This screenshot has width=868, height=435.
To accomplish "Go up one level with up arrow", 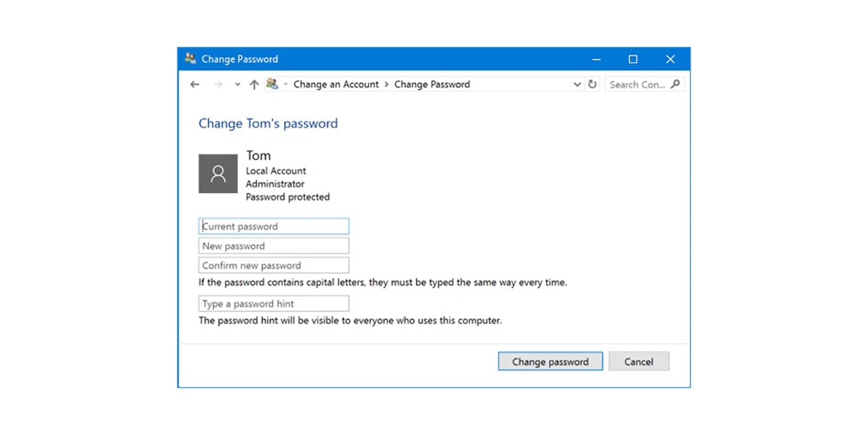I will [x=254, y=85].
